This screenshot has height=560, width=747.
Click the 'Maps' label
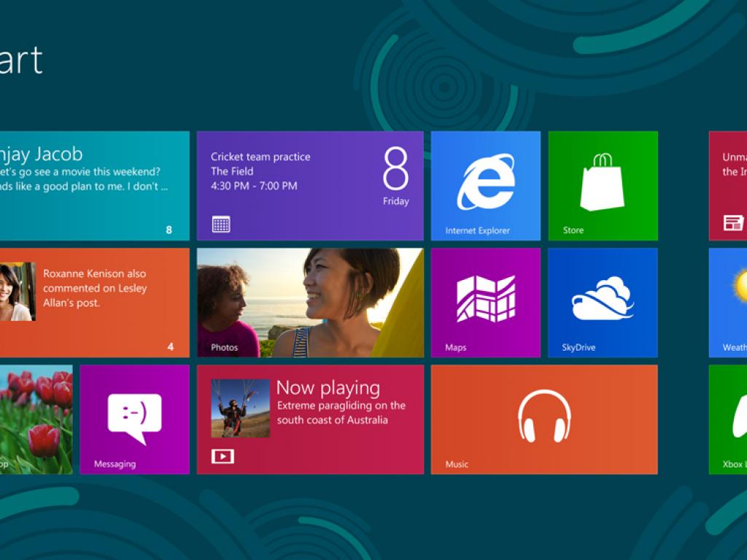coord(455,347)
